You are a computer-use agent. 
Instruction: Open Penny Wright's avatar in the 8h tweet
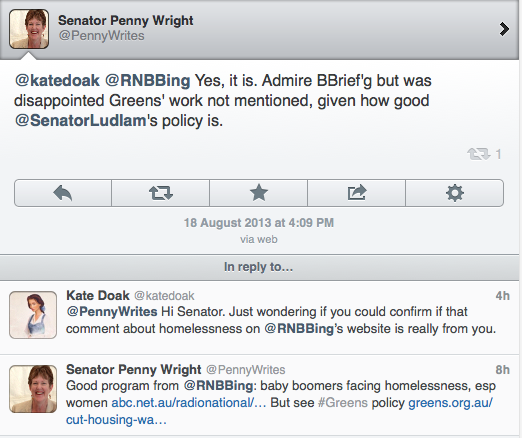coord(33,389)
